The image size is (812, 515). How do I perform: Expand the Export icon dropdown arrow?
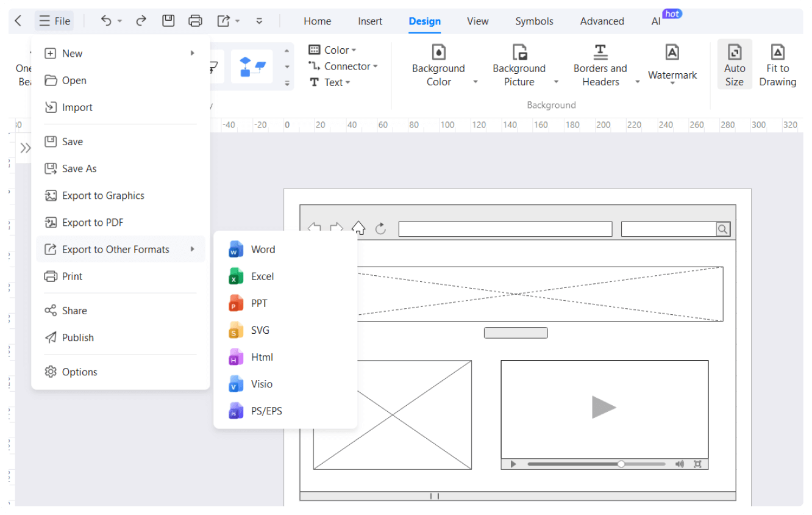(x=237, y=21)
